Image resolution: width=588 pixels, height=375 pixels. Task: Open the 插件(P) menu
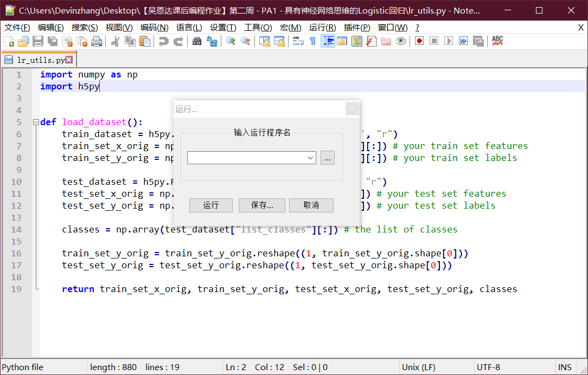pyautogui.click(x=357, y=27)
